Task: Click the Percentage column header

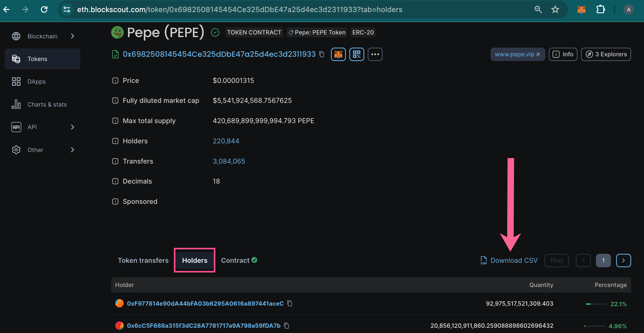Action: pos(611,285)
